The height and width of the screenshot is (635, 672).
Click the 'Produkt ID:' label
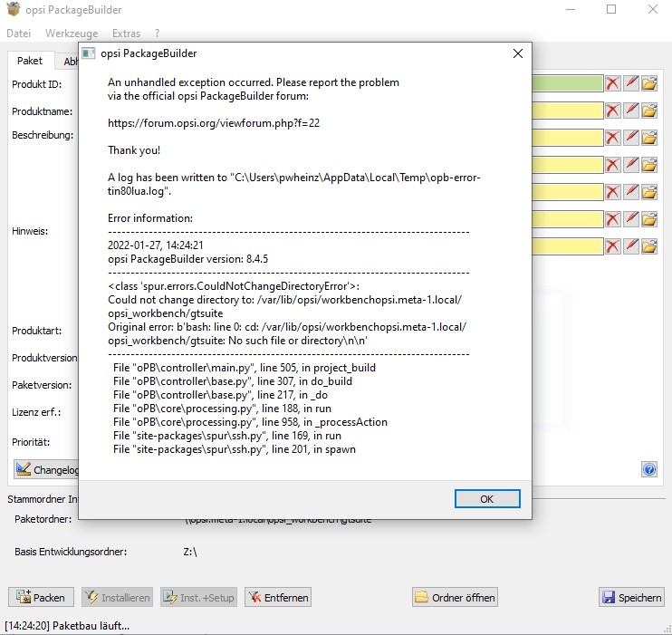click(37, 84)
